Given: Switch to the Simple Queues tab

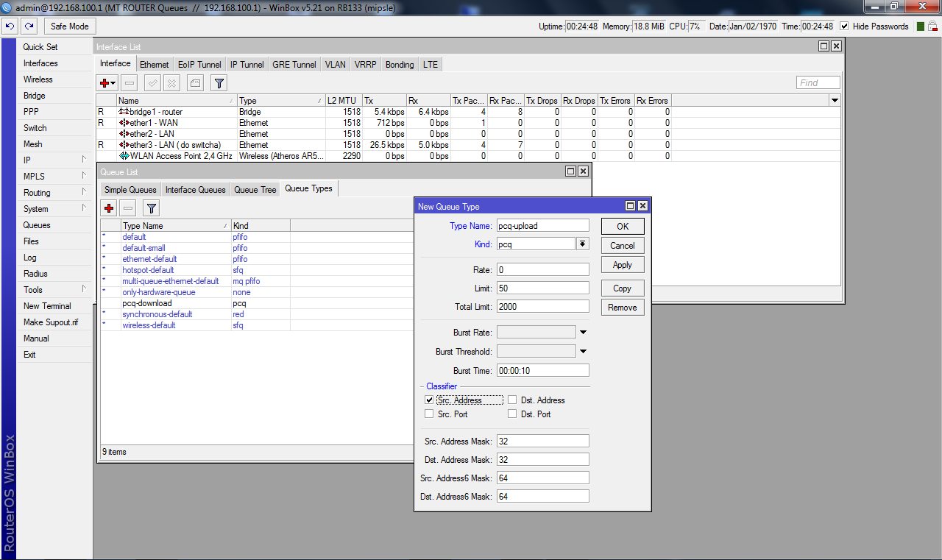Looking at the screenshot, I should (x=130, y=189).
